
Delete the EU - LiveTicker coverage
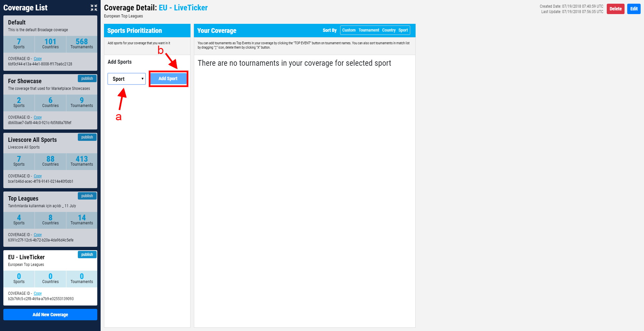[615, 9]
